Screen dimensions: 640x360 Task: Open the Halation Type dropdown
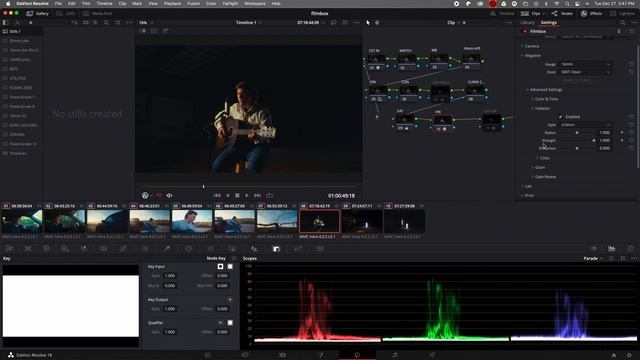pyautogui.click(x=585, y=124)
